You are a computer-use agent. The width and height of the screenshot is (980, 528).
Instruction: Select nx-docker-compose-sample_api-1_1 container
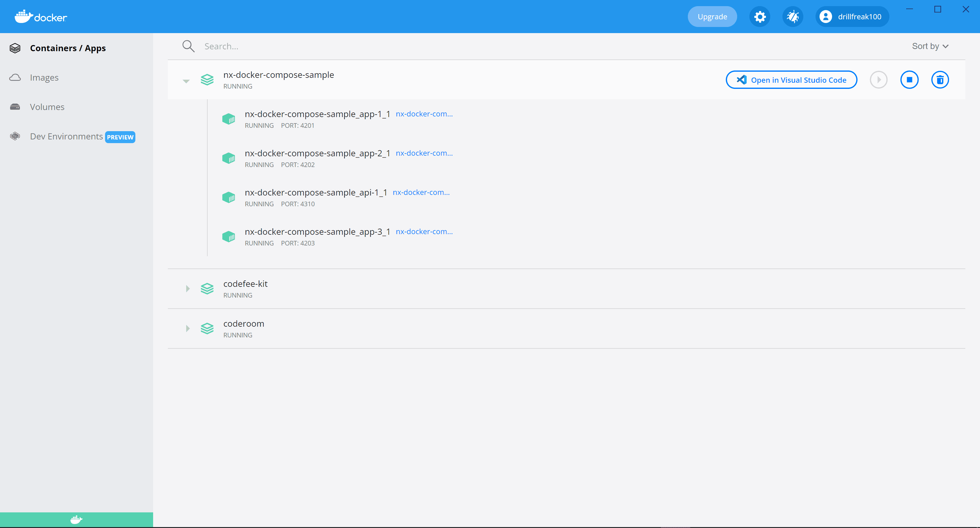coord(316,192)
